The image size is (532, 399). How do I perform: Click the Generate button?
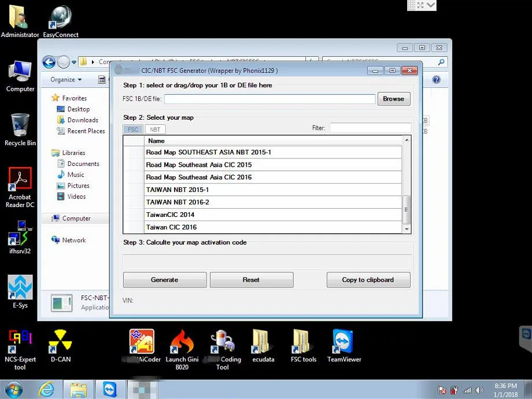165,280
